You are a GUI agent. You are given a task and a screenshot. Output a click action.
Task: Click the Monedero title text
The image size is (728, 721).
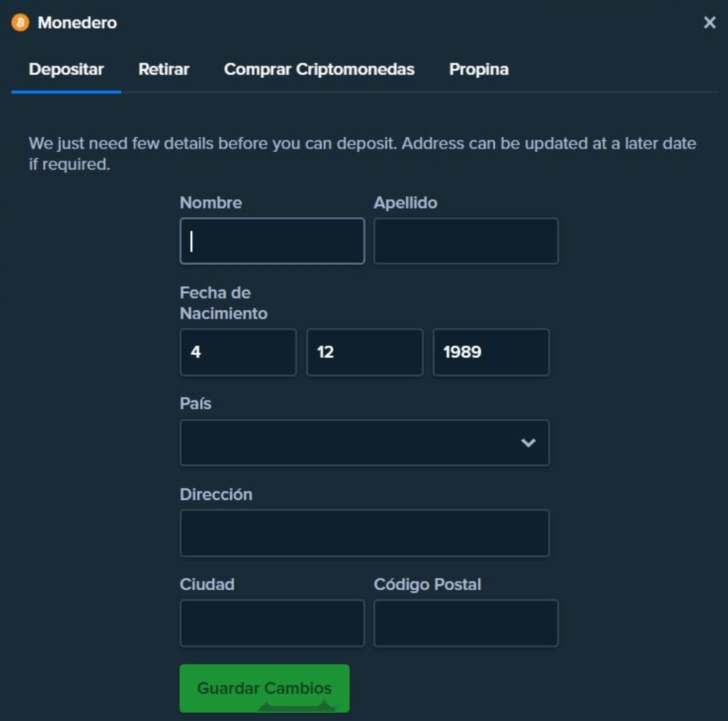click(x=77, y=22)
